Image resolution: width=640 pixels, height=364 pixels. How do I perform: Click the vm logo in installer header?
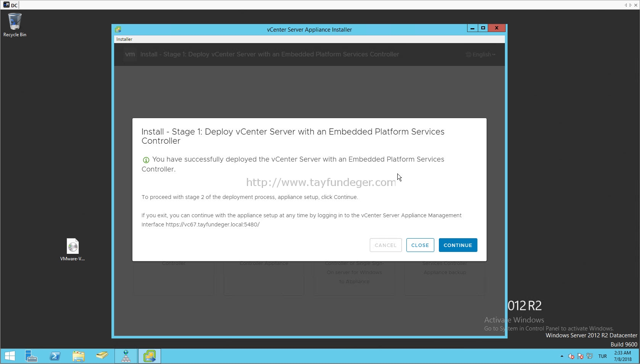130,54
